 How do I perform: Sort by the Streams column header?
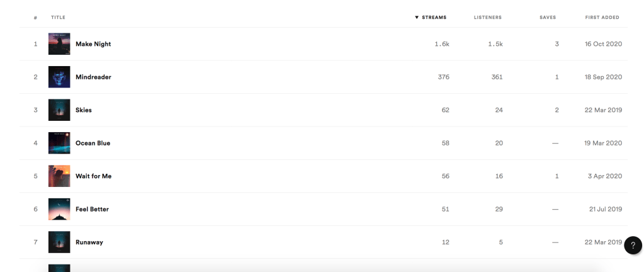433,18
